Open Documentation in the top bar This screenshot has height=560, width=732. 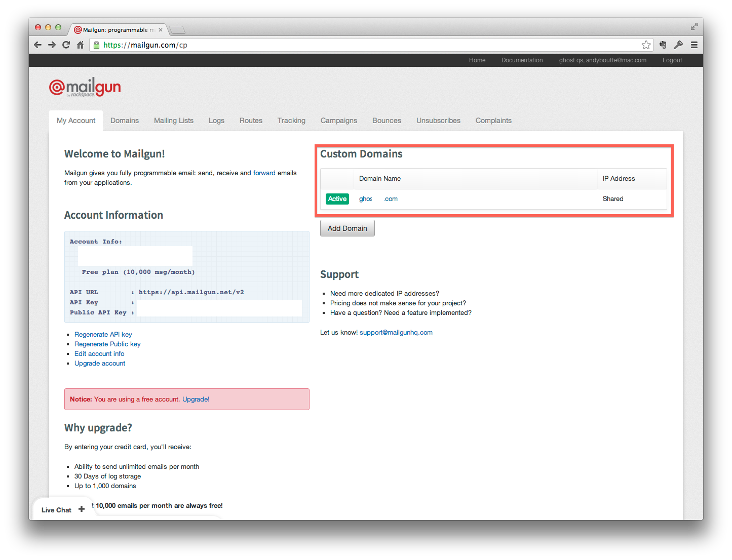click(x=522, y=60)
